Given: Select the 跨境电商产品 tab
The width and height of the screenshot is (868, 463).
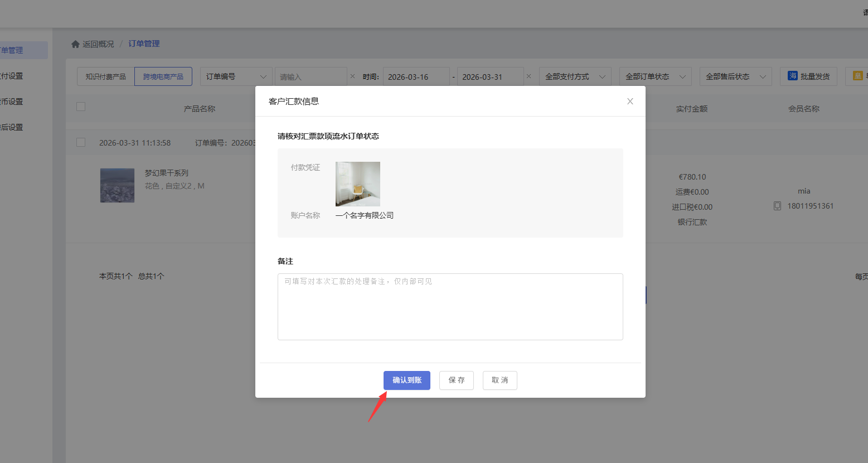Looking at the screenshot, I should 163,76.
